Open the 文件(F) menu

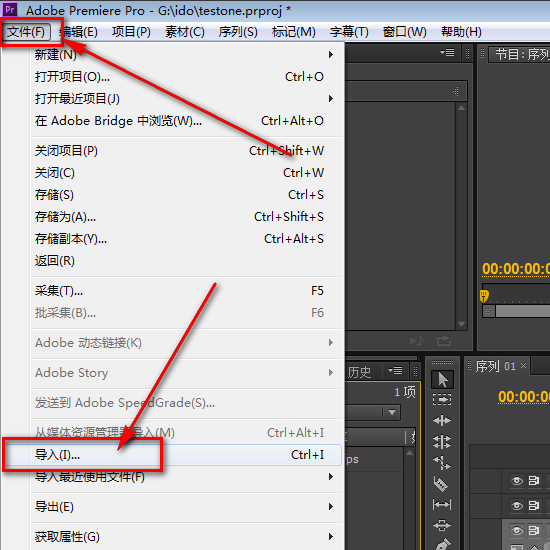click(x=26, y=32)
